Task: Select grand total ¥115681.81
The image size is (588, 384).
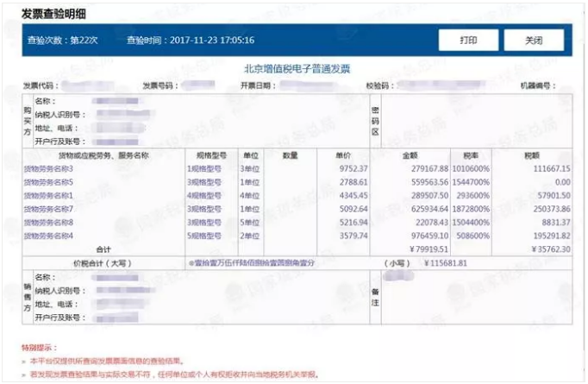Action: (x=446, y=263)
